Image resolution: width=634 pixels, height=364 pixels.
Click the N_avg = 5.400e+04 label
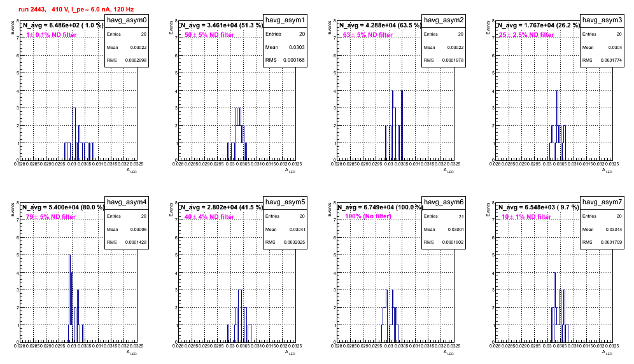(62, 207)
